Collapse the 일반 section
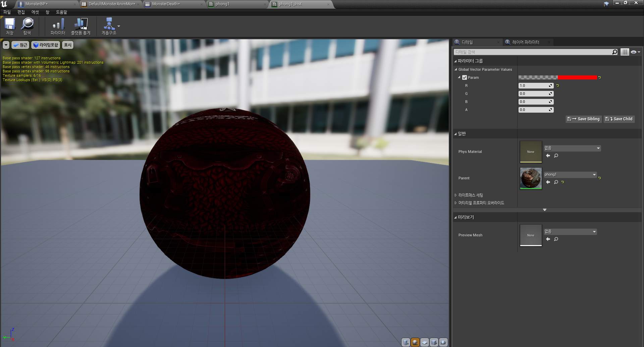644x347 pixels. pos(455,134)
